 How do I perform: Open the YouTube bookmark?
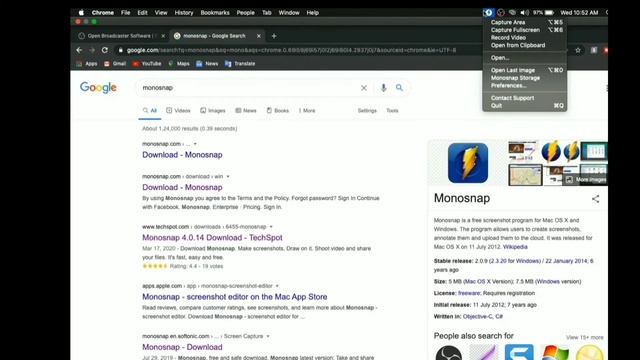pyautogui.click(x=147, y=64)
